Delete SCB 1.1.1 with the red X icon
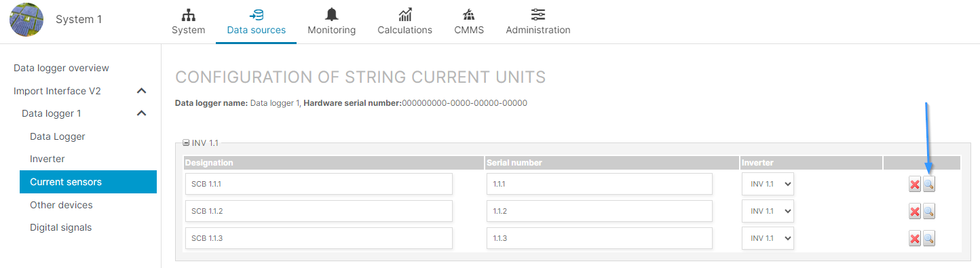 pyautogui.click(x=915, y=185)
